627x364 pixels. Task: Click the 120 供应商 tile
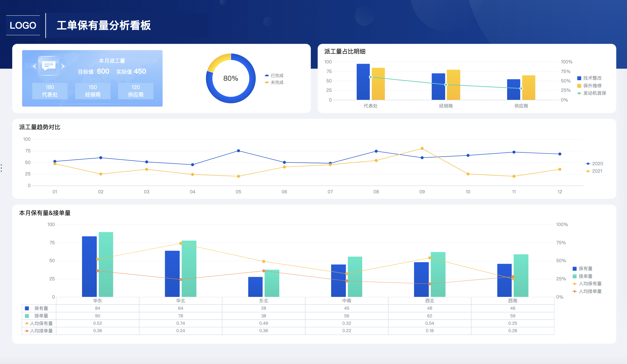click(136, 91)
